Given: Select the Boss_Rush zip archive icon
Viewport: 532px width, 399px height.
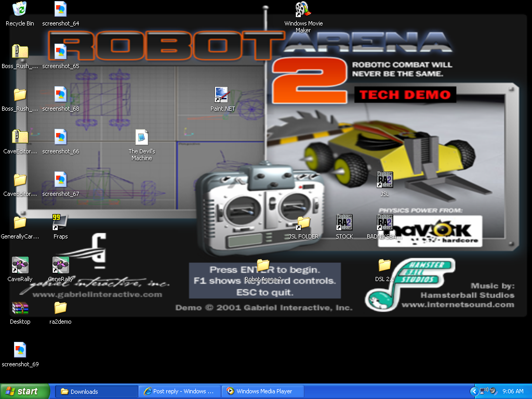Looking at the screenshot, I should (x=20, y=52).
